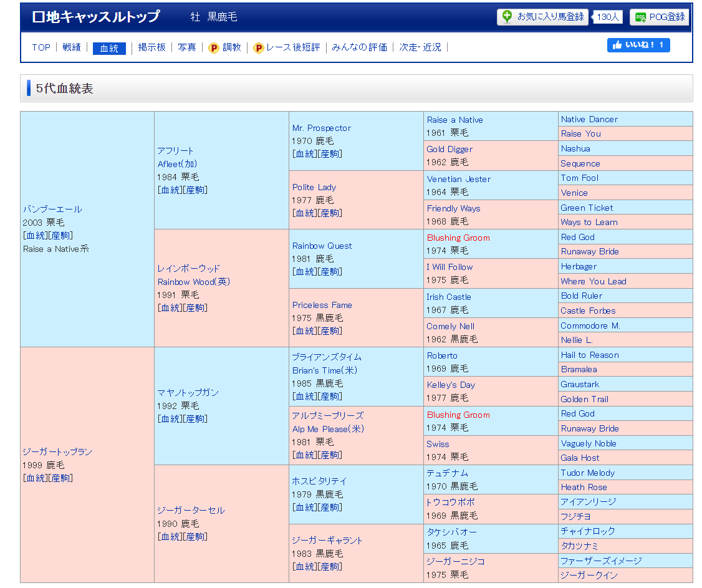The height and width of the screenshot is (588, 702).
Task: Click the 130人 favorites count
Action: (607, 17)
